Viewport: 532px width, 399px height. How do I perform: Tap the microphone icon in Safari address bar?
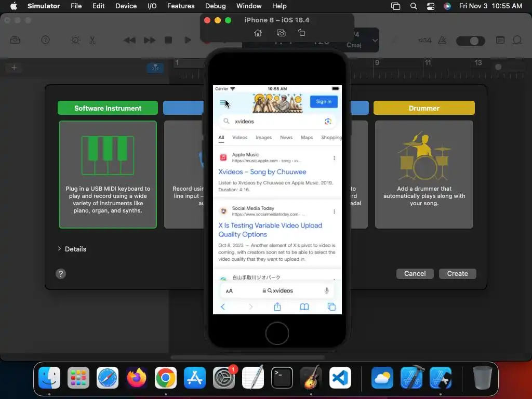click(x=326, y=291)
